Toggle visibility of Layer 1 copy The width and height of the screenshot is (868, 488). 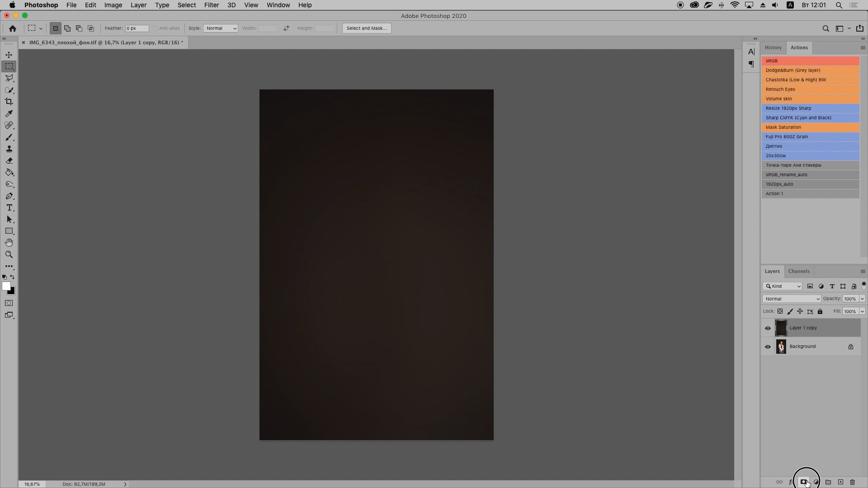tap(769, 328)
